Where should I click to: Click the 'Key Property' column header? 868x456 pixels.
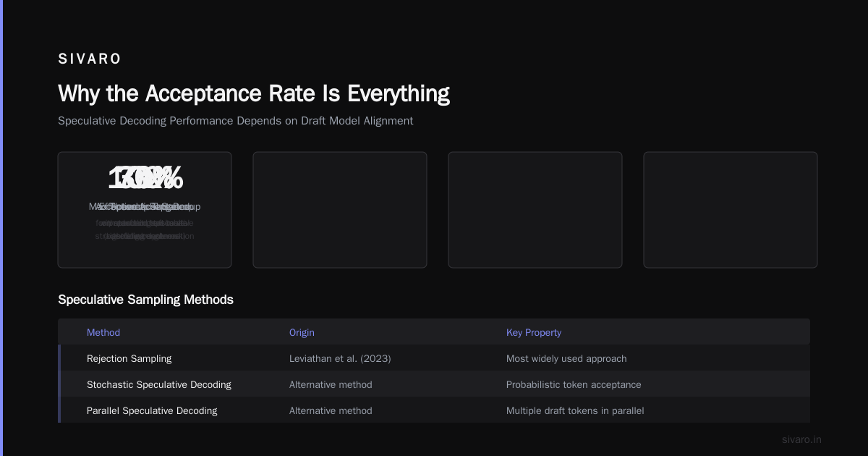coord(534,332)
